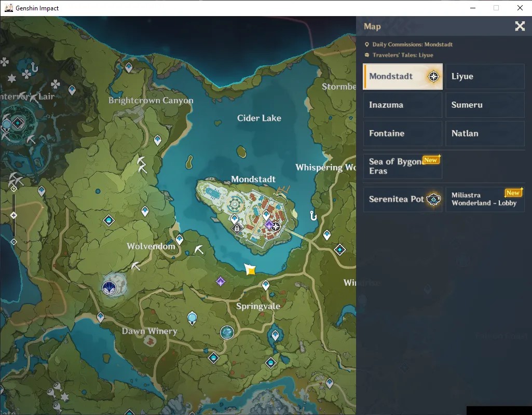Select the Mondstadt region button
The image size is (532, 415).
[x=403, y=76]
